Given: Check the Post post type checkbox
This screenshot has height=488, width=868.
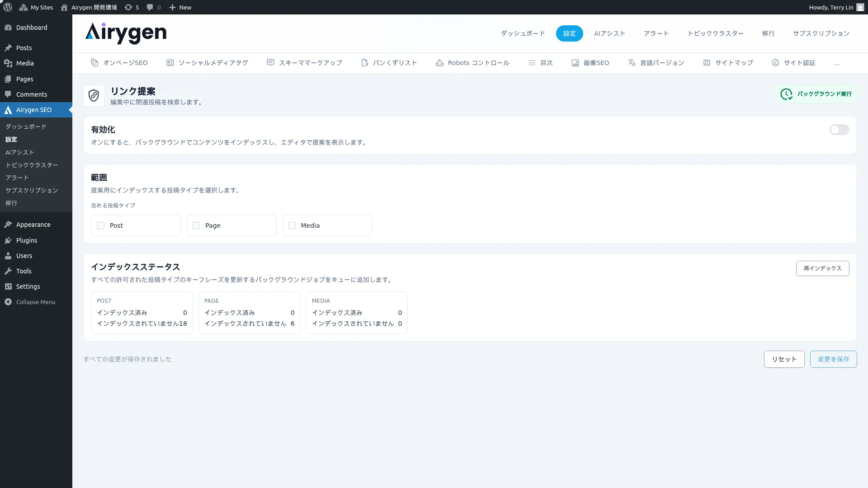Looking at the screenshot, I should pyautogui.click(x=101, y=225).
